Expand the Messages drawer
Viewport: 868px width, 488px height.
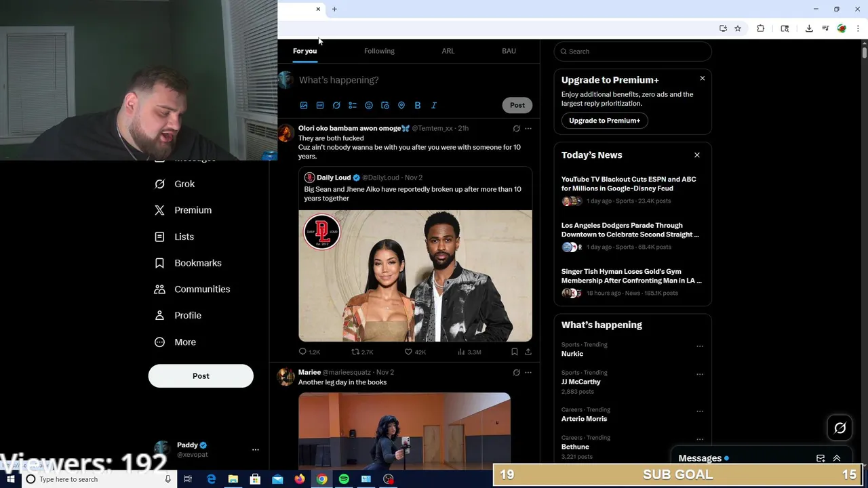pos(837,458)
